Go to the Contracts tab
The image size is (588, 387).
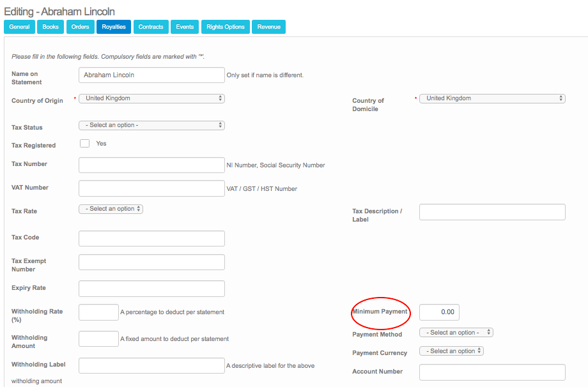click(x=151, y=27)
